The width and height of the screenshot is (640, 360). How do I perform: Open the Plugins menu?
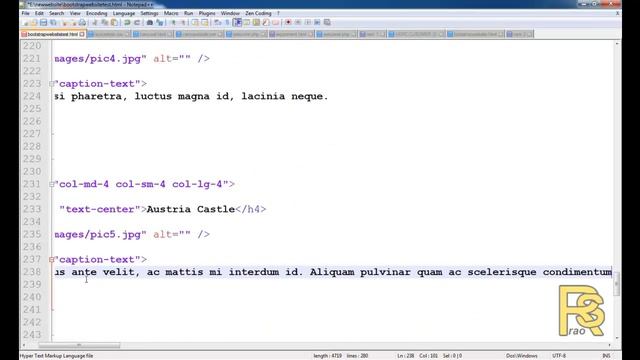click(x=207, y=13)
